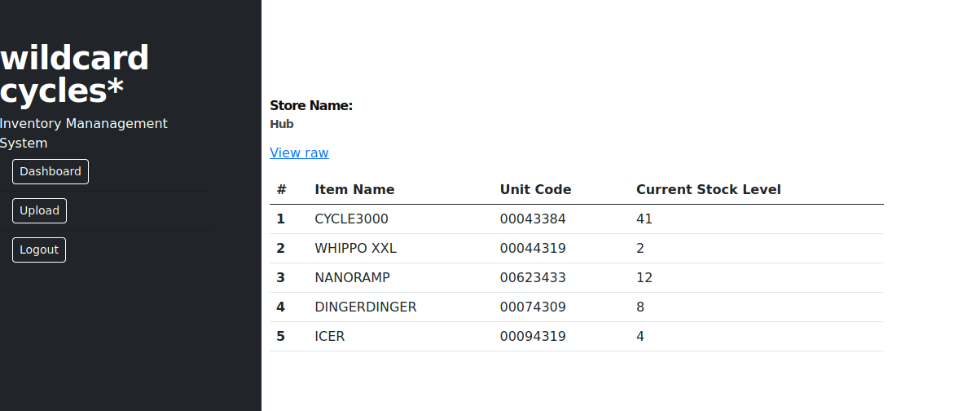Click stock level 41 for CYCLE3000
The image size is (980, 411).
(x=644, y=219)
